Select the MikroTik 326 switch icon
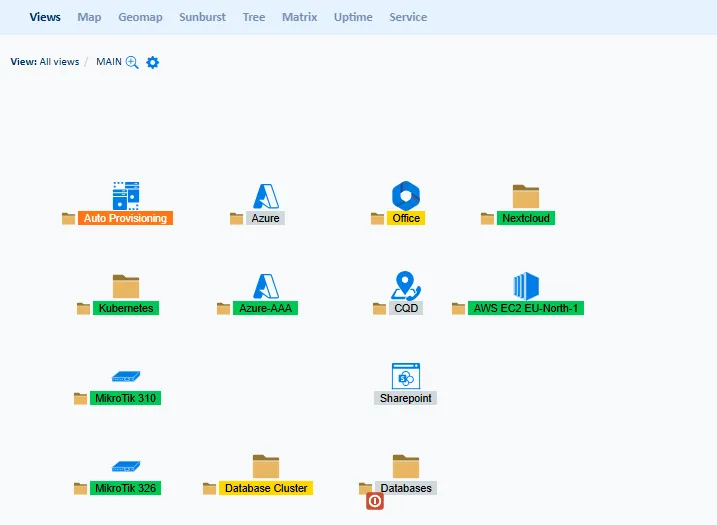This screenshot has height=525, width=717. (x=126, y=467)
